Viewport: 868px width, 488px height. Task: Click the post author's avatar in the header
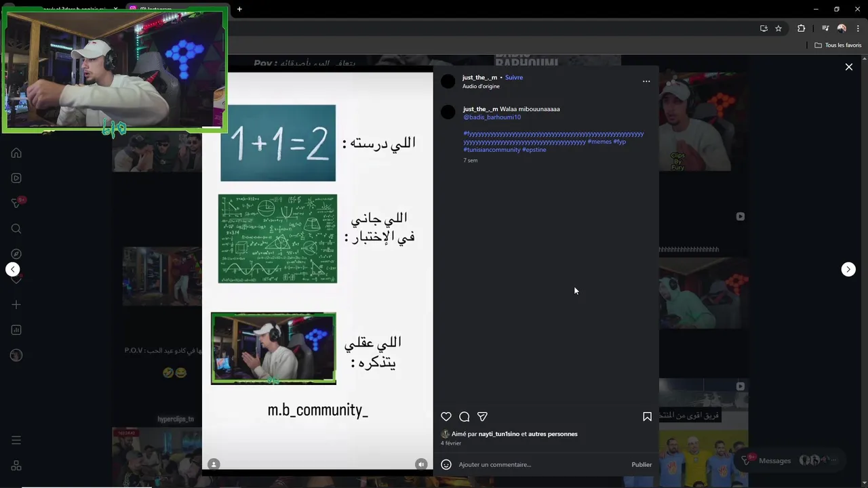click(x=448, y=81)
